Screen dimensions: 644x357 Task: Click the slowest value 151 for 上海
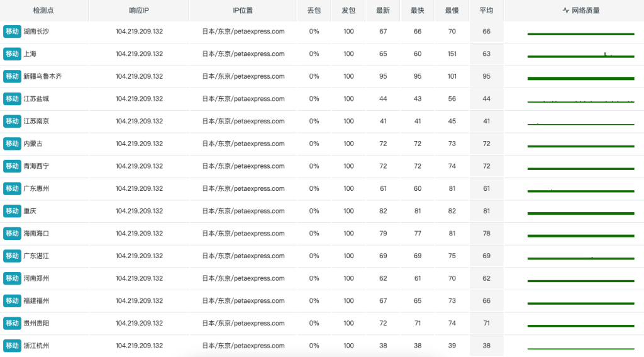(452, 54)
